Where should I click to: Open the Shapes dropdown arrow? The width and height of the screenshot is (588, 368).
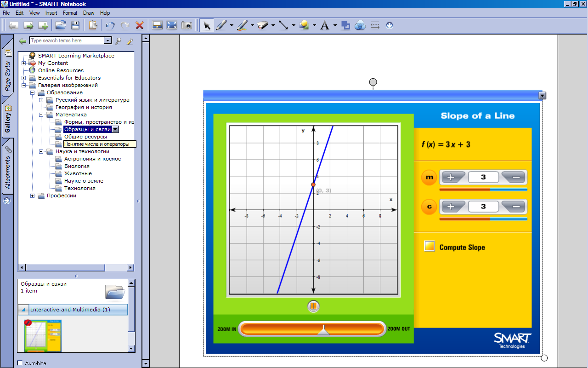314,25
